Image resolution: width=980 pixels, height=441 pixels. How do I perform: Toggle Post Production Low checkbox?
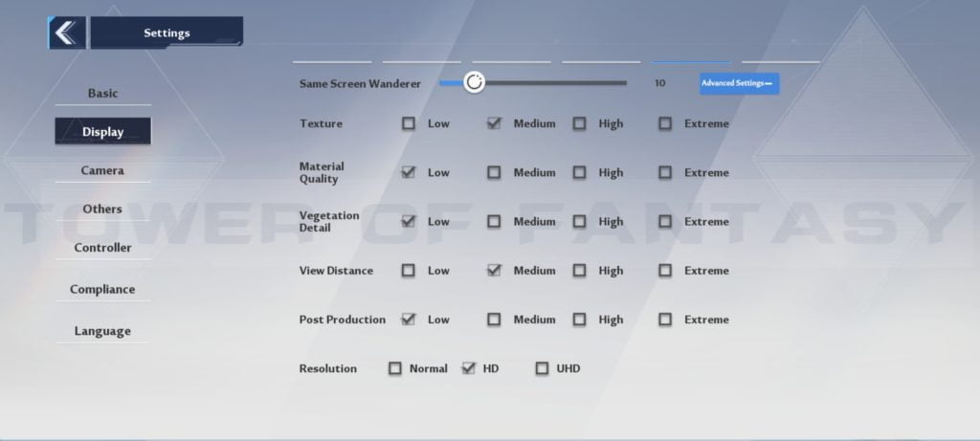[x=408, y=320]
